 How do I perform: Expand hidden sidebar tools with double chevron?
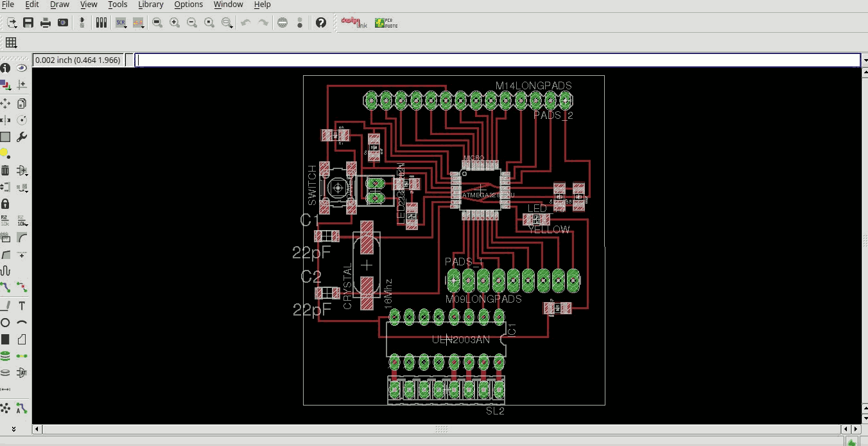(13, 429)
